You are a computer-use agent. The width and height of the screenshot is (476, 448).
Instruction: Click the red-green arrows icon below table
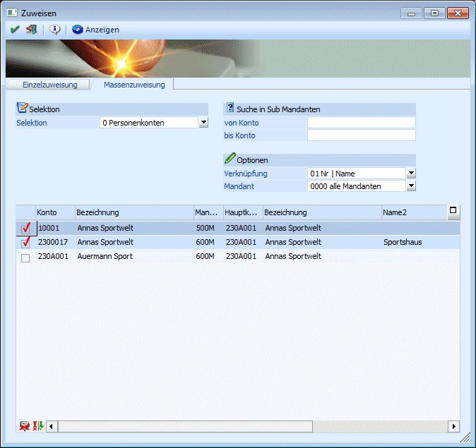pos(39,426)
